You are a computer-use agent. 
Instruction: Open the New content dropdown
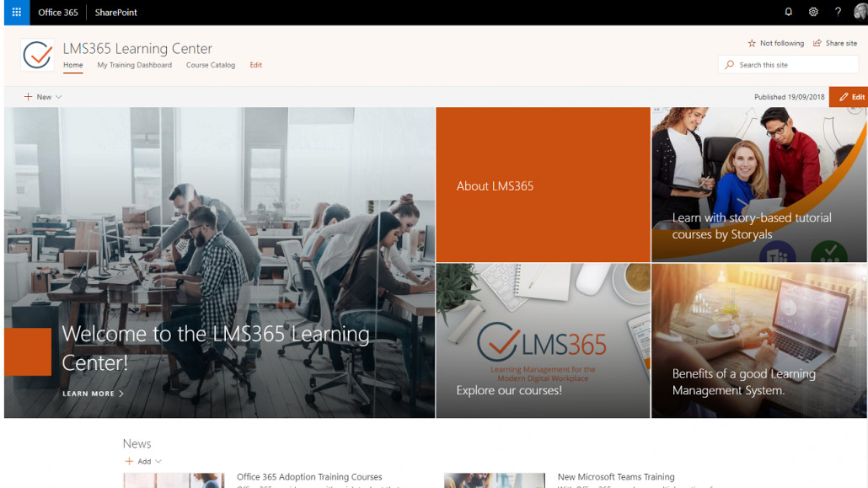click(41, 97)
